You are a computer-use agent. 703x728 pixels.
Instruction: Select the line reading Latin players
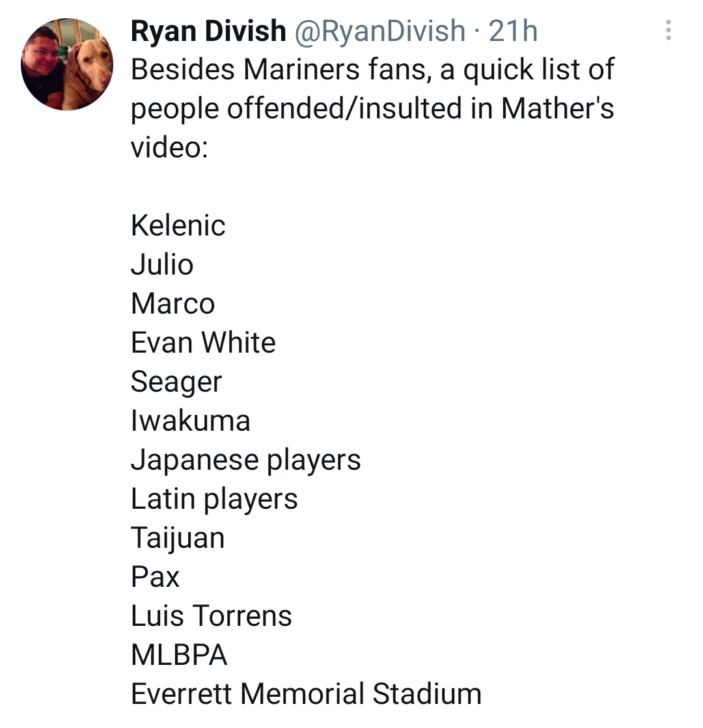(x=215, y=498)
